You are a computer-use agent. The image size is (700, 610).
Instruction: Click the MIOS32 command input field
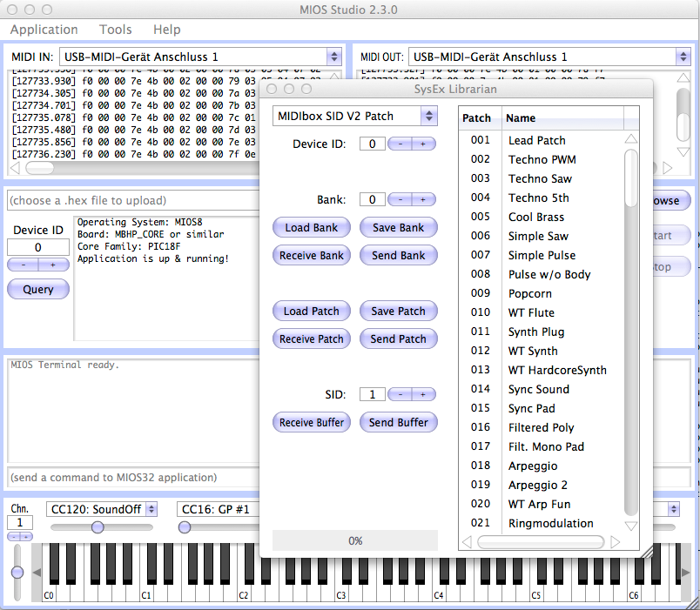(x=133, y=478)
